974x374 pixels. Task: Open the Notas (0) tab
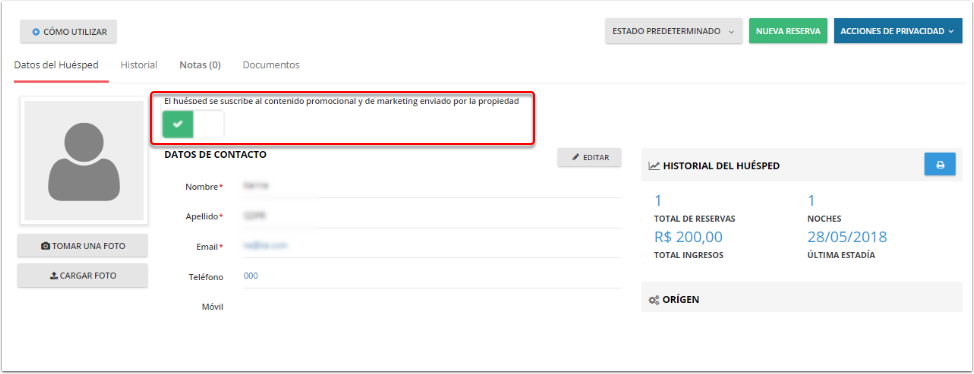(200, 65)
